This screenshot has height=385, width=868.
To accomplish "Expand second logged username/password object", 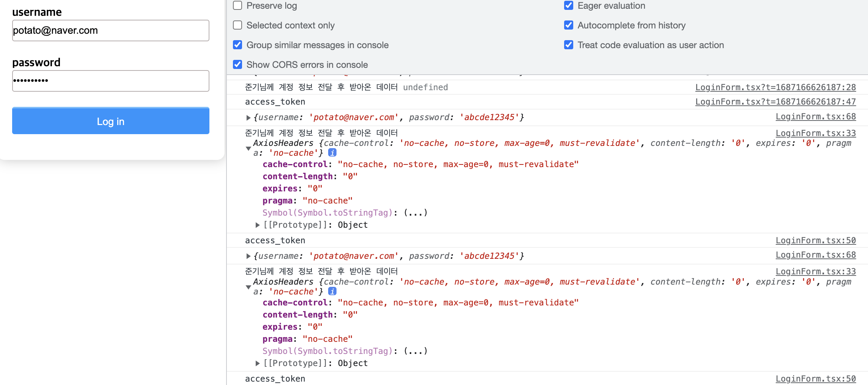I will (248, 256).
